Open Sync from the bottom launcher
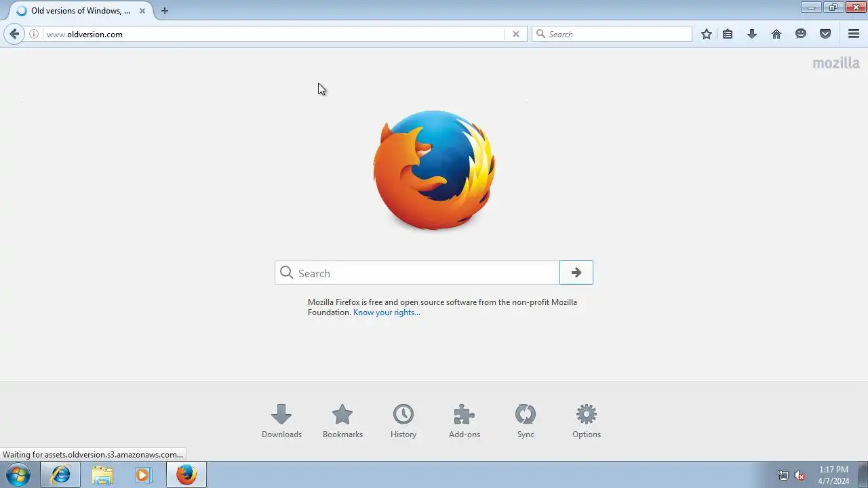Viewport: 868px width, 488px height. (x=526, y=421)
